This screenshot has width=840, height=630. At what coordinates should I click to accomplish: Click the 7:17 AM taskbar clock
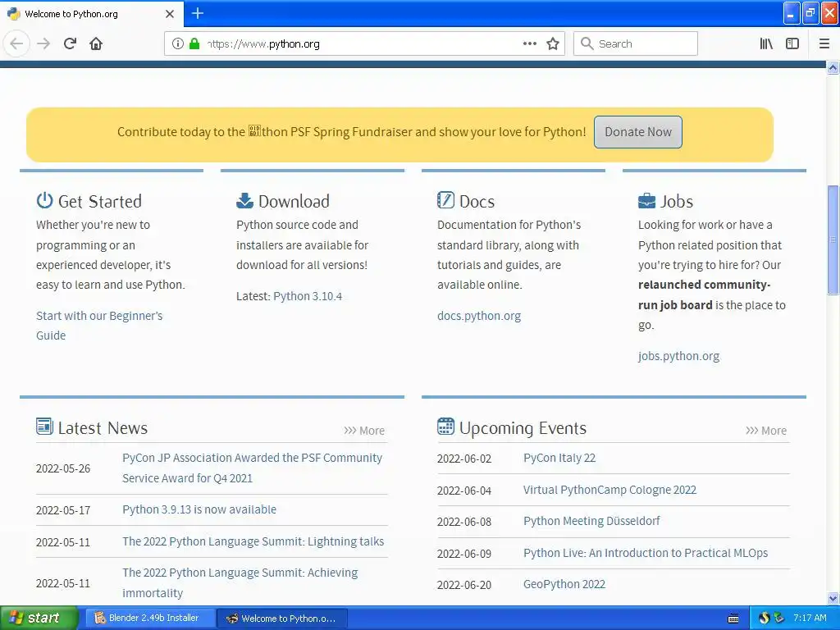810,618
